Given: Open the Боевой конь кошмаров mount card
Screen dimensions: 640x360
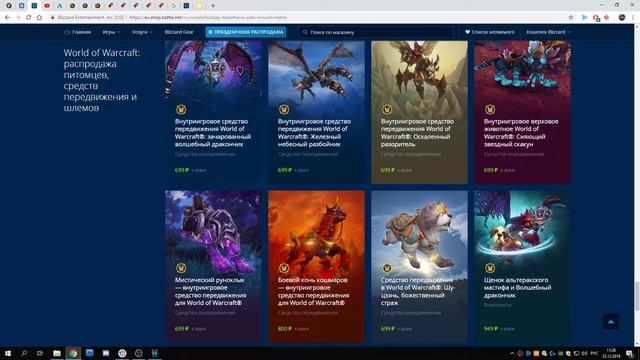Looking at the screenshot, I should coord(316,266).
